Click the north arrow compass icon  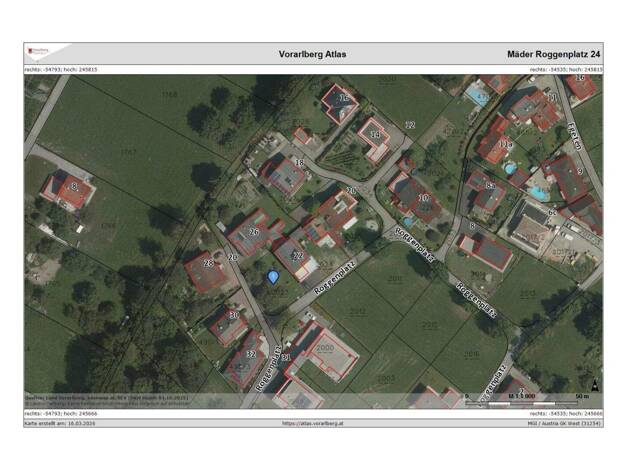point(595,384)
